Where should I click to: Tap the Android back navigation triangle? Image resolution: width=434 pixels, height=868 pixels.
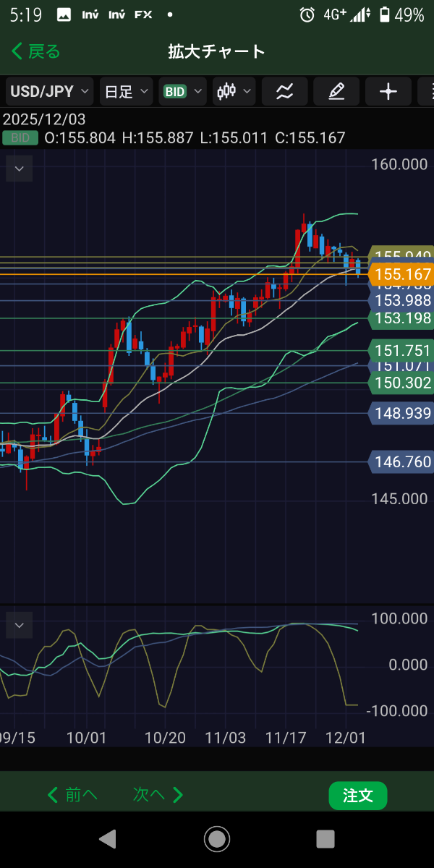[107, 838]
